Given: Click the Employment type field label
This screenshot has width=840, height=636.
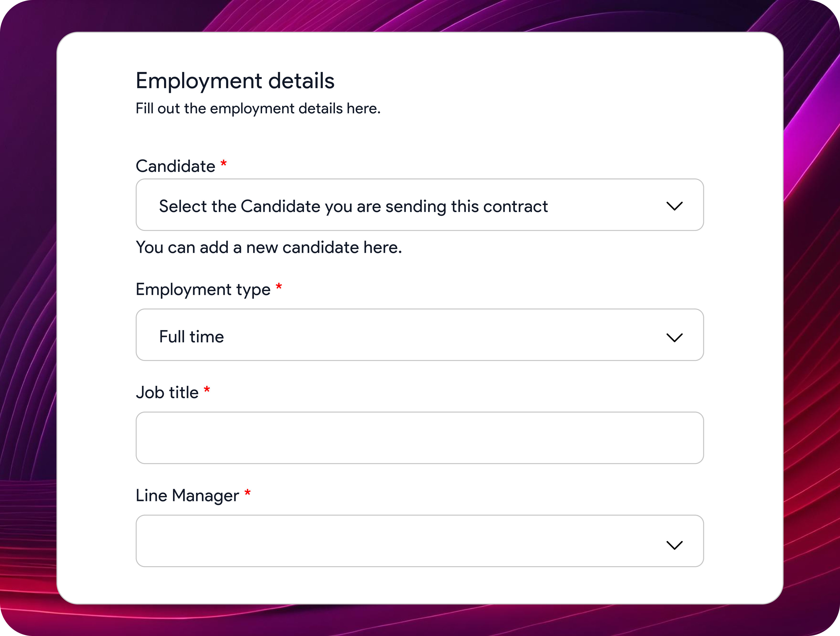Looking at the screenshot, I should [x=203, y=290].
